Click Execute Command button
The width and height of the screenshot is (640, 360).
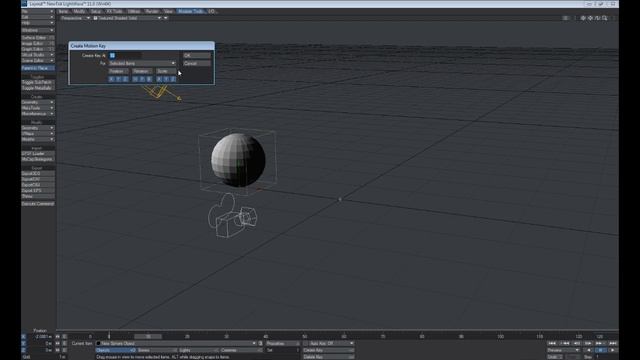[38, 203]
